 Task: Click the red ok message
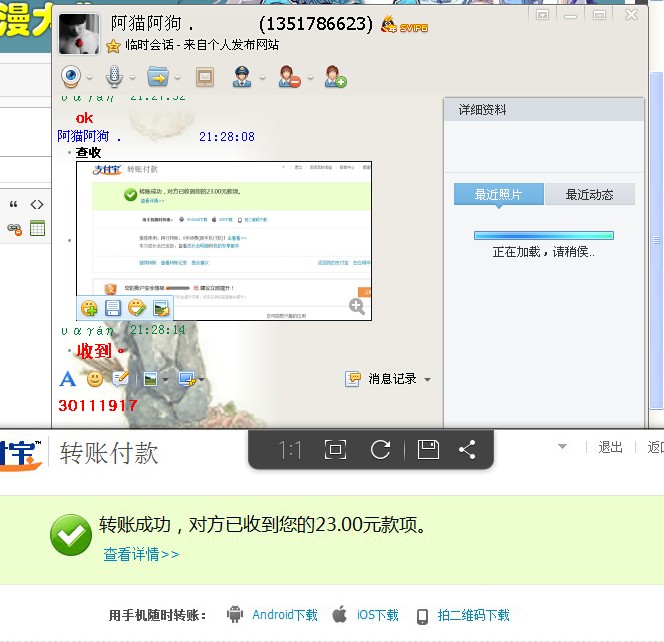pyautogui.click(x=84, y=118)
